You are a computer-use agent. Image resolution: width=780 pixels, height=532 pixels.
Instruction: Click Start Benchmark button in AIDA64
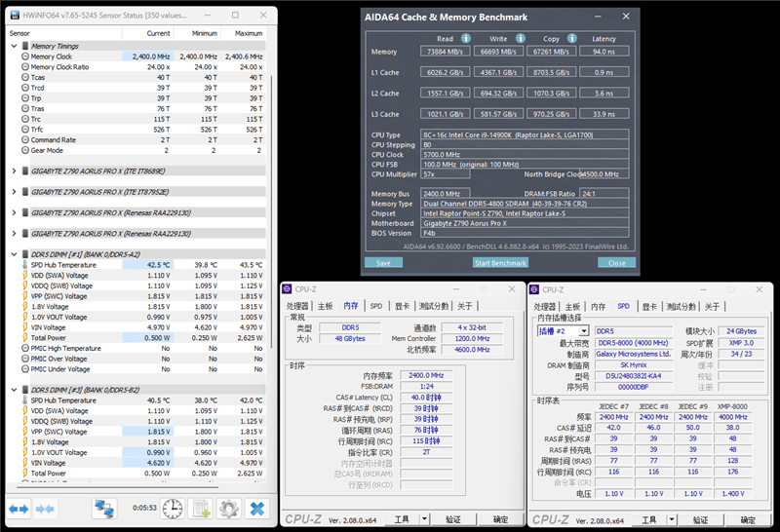[500, 262]
